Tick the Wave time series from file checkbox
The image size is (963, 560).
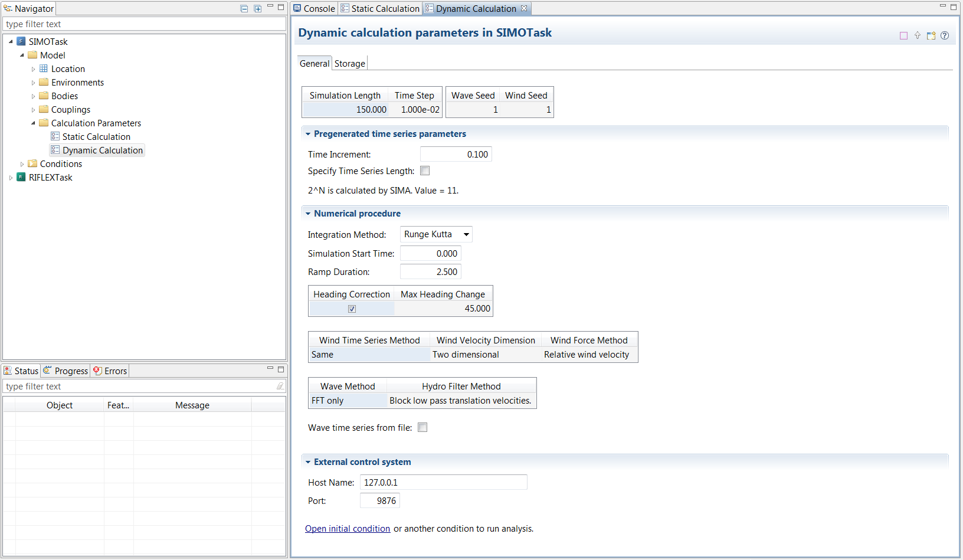422,427
